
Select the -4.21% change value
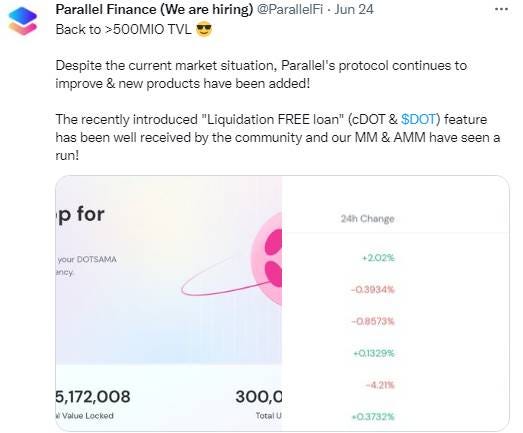(380, 385)
